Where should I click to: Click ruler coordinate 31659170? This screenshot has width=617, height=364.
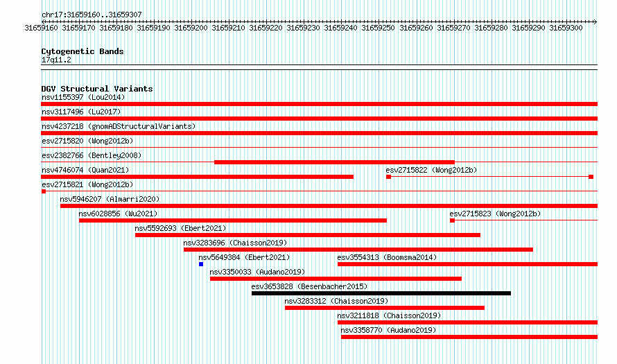(x=79, y=28)
